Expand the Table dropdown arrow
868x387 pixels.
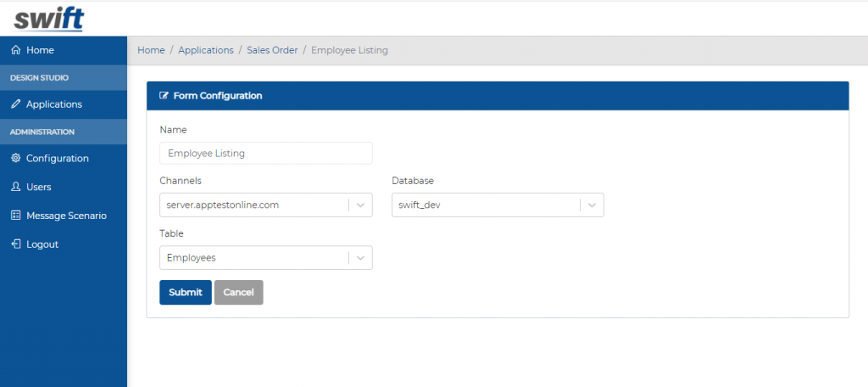tap(360, 258)
